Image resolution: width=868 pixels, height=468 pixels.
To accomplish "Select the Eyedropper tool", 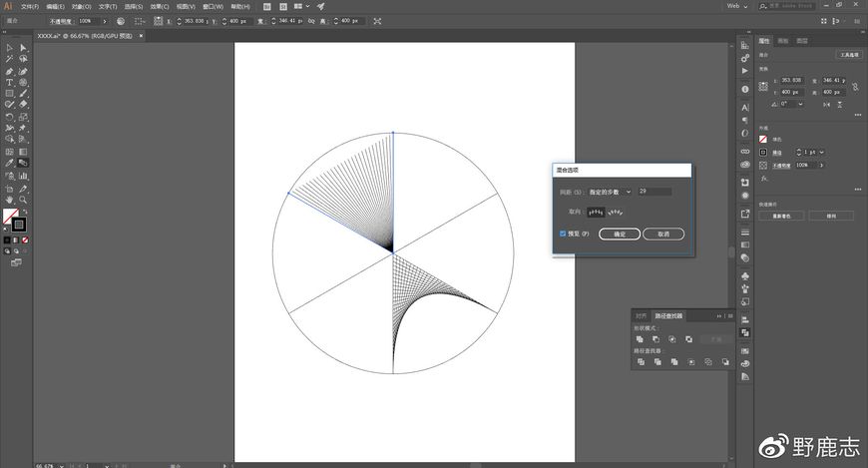I will (9, 163).
